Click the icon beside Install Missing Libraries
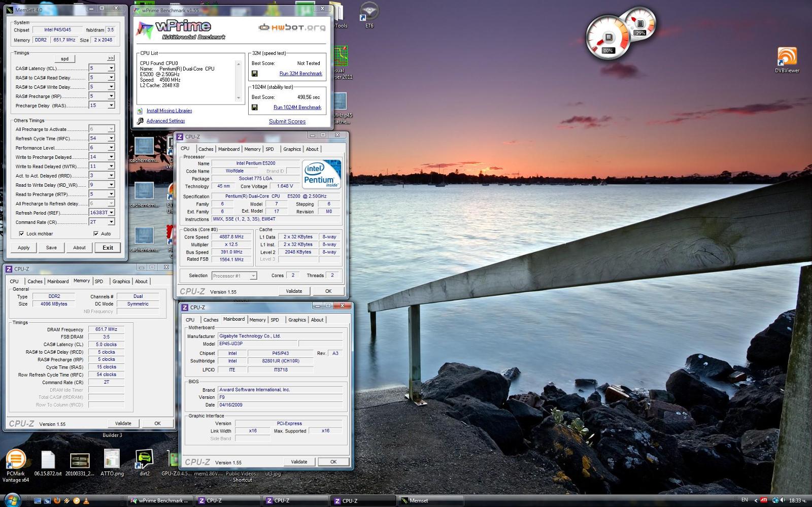Screen dimensions: 812x507 (x=140, y=111)
